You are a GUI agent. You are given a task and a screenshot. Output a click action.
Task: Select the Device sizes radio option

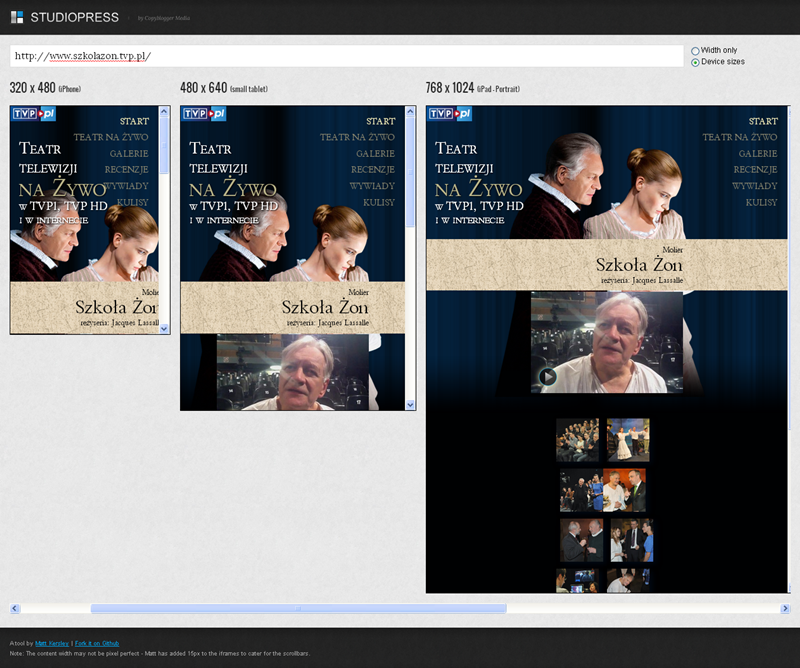695,62
